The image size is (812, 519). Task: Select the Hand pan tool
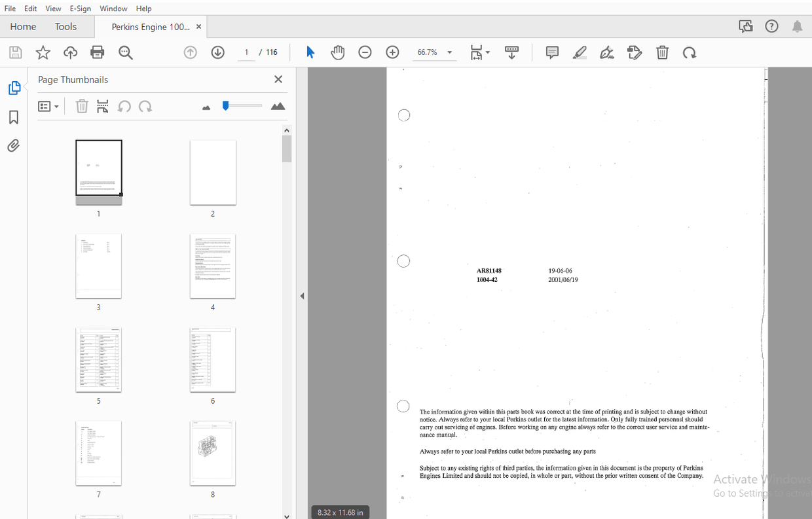pos(337,53)
